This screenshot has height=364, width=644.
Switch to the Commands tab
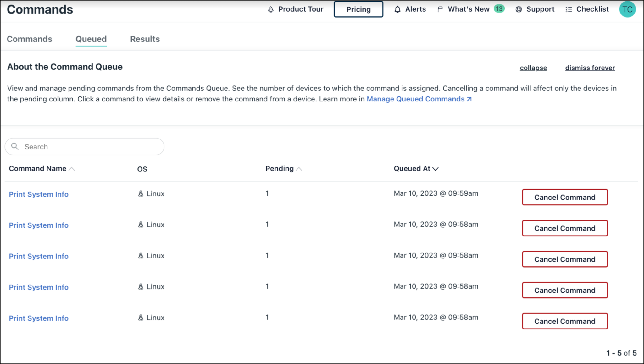coord(30,39)
